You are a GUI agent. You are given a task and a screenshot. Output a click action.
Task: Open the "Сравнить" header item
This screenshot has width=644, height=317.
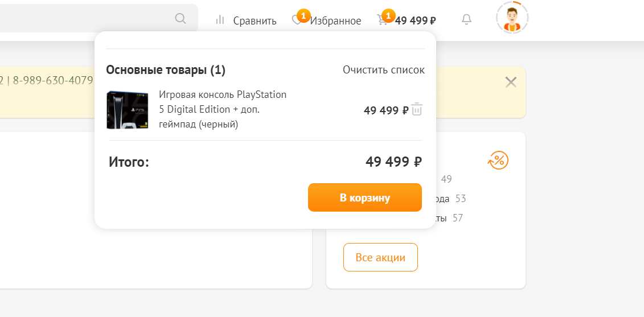255,21
